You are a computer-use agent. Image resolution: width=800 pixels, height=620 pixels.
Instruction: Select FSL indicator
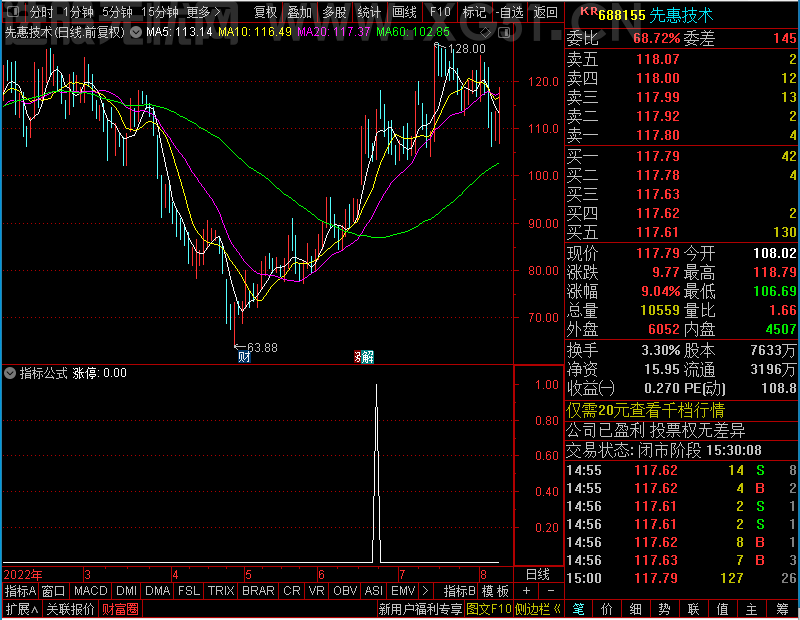pos(189,591)
